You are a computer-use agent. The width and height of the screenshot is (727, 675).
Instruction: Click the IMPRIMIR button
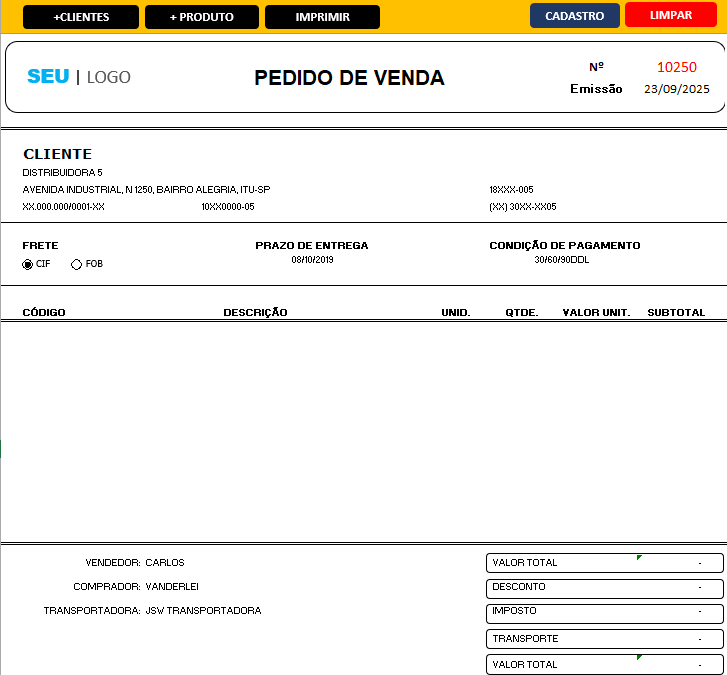coord(322,17)
